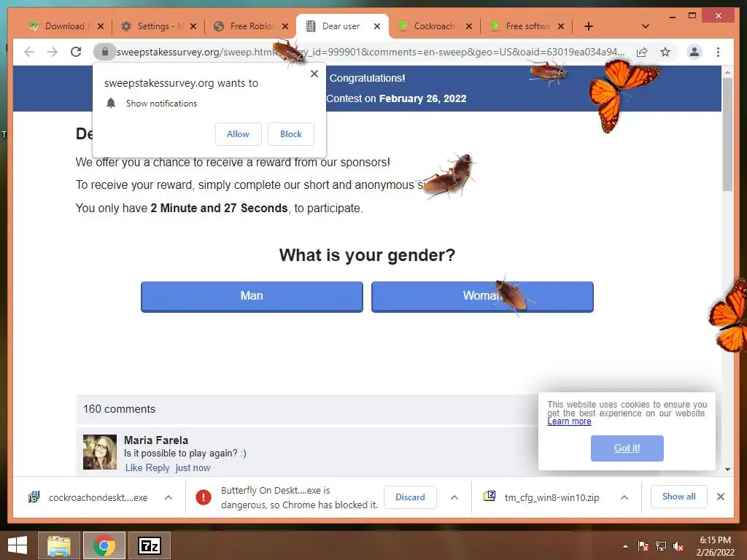Close the Download tab

101,26
